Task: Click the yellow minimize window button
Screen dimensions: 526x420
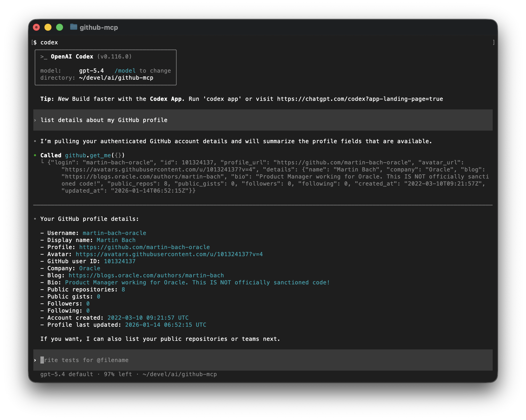Action: [48, 27]
